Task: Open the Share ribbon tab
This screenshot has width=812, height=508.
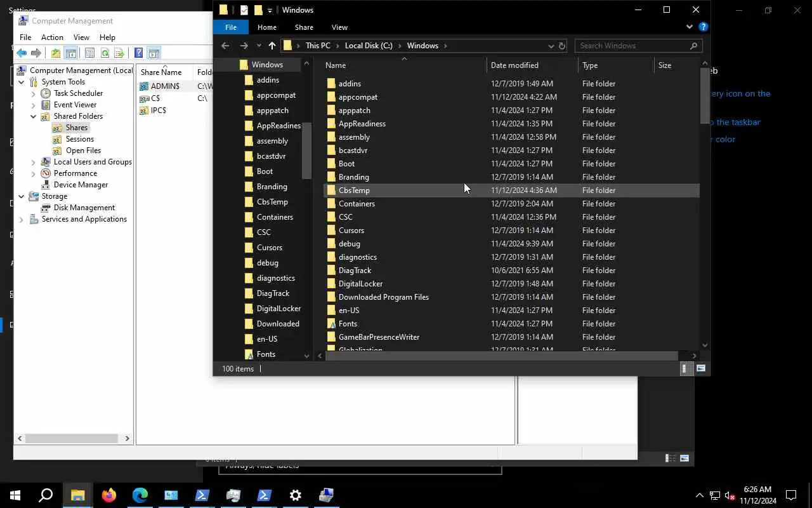Action: pyautogui.click(x=304, y=27)
